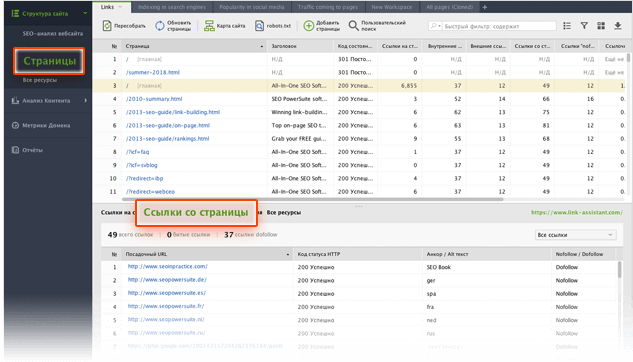Viewport: 633px width, 362px height.
Task: Open Карта сайта sitemap tool
Action: 209,26
